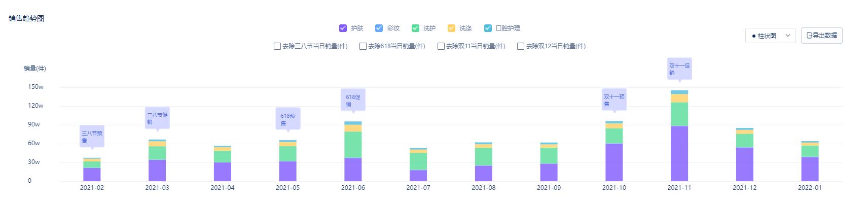Click the green bar segment for 2021-11

[679, 114]
